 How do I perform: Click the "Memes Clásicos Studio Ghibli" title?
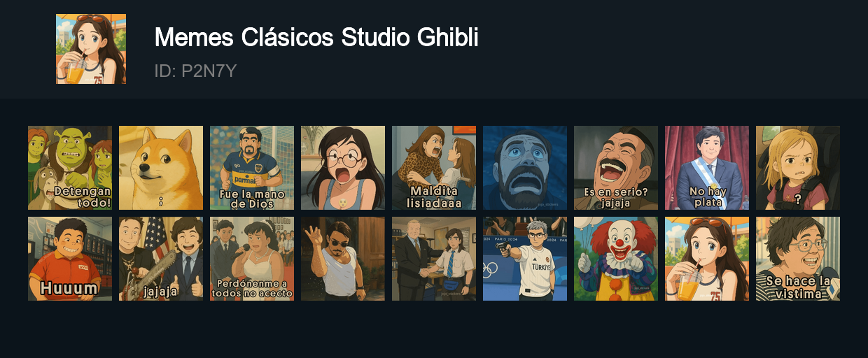[x=316, y=38]
